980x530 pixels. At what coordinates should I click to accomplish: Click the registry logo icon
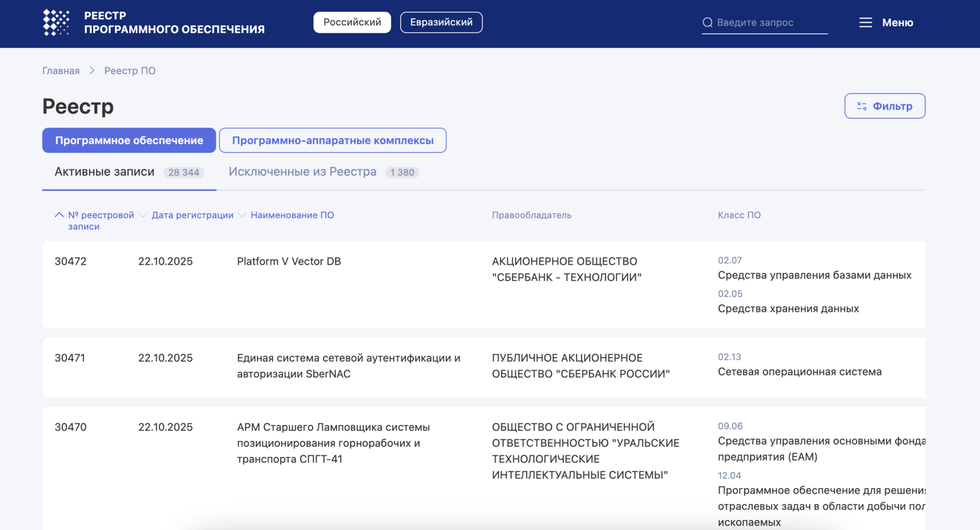[56, 23]
